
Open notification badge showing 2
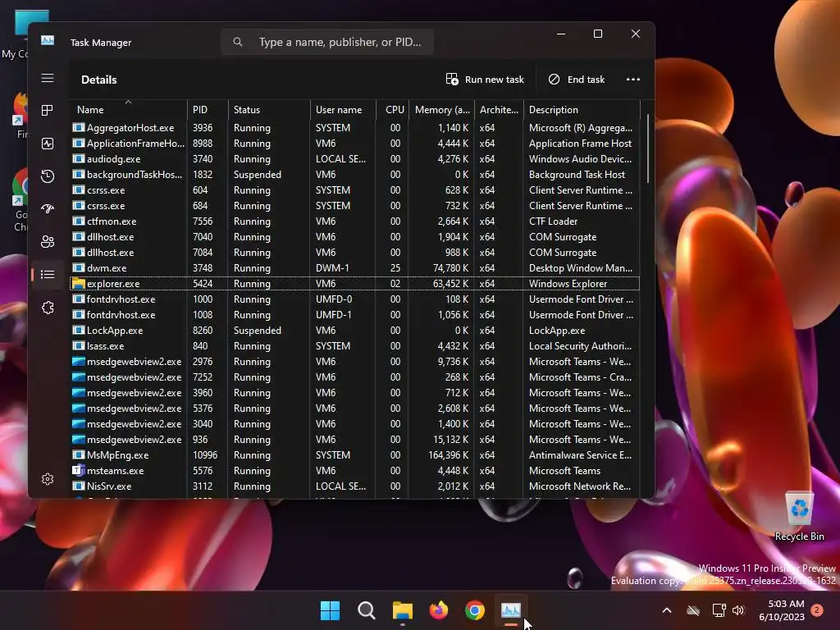(x=817, y=610)
